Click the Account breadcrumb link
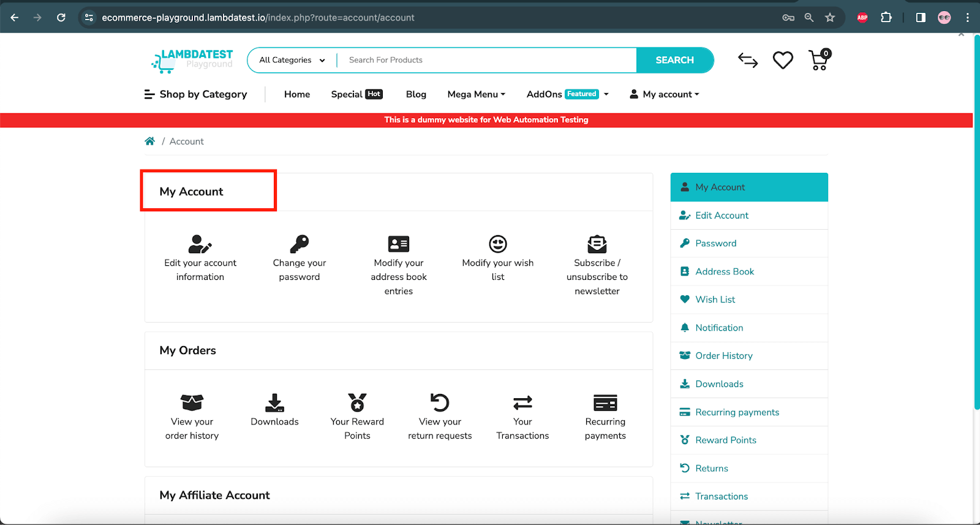 click(x=186, y=142)
